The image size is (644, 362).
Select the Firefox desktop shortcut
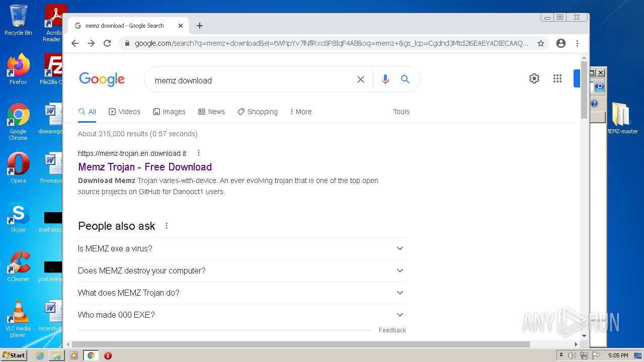click(x=18, y=69)
